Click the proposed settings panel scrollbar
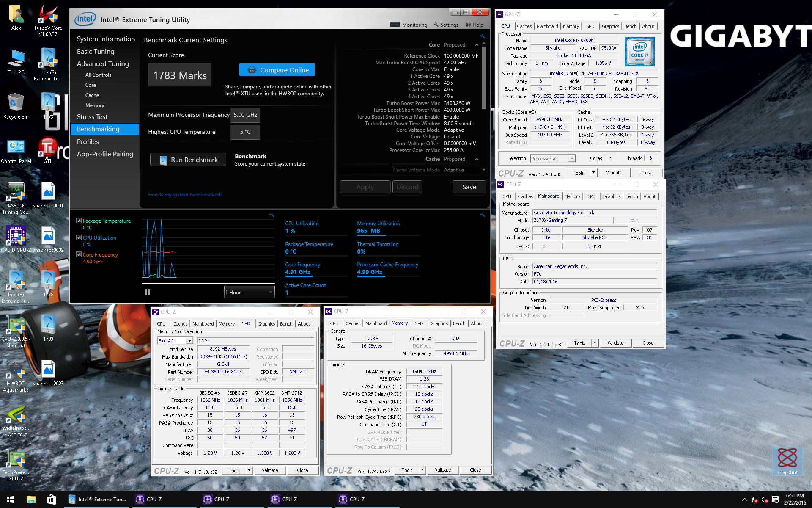Image resolution: width=812 pixels, height=508 pixels. pos(484,78)
